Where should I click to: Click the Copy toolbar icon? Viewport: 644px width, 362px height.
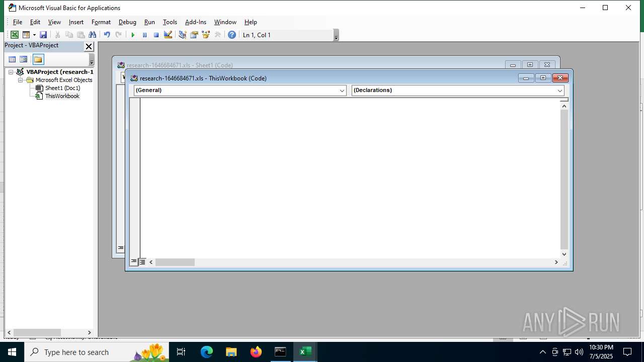[69, 35]
